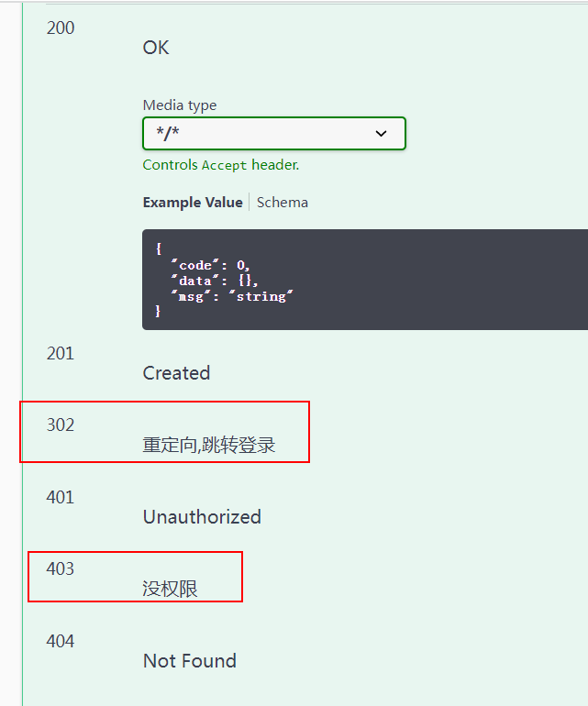Image resolution: width=588 pixels, height=706 pixels.
Task: Select the Example Value tab
Action: (193, 202)
